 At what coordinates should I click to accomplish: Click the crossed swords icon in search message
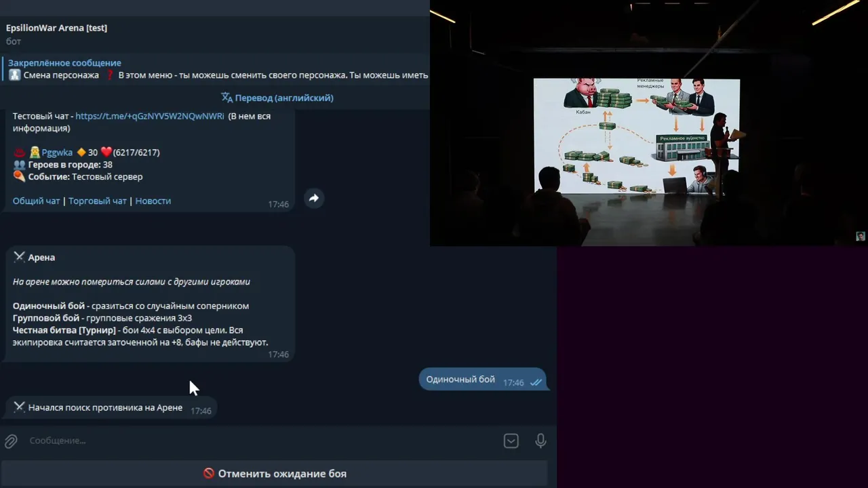19,407
